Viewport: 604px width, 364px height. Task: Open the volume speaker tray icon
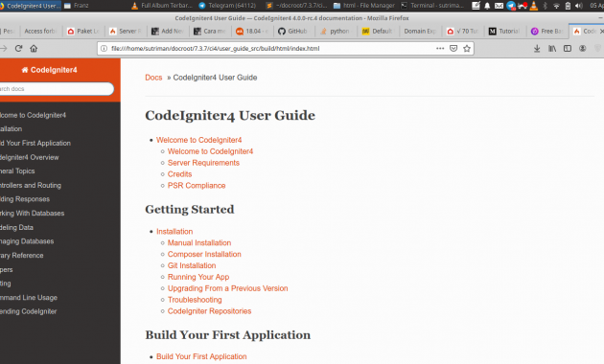coord(579,6)
